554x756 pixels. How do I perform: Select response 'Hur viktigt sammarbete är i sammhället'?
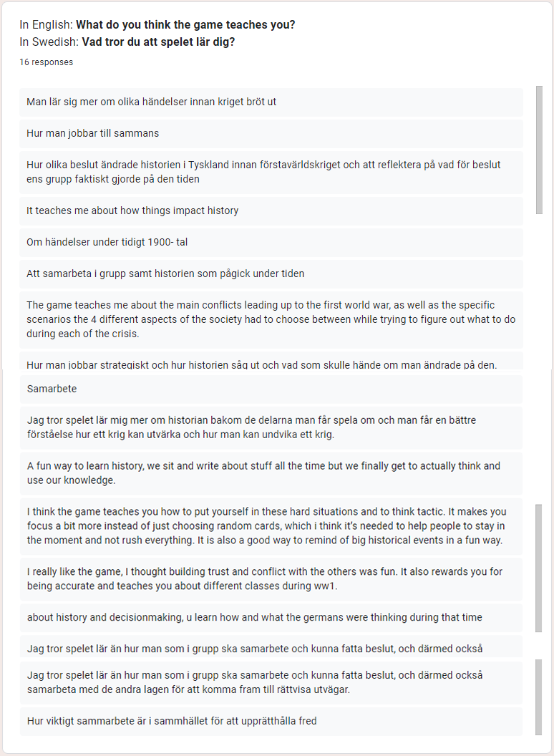[271, 722]
